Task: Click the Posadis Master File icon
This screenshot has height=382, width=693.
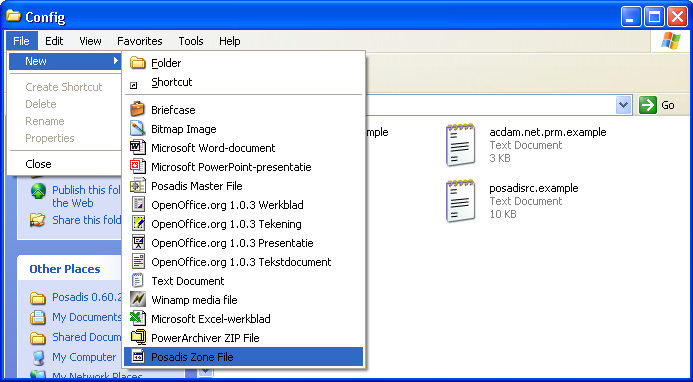Action: tap(137, 185)
